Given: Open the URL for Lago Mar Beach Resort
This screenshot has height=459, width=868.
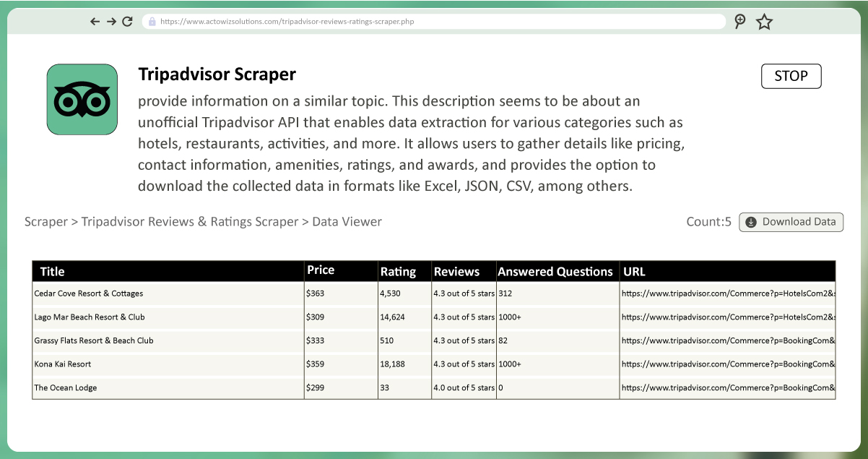Looking at the screenshot, I should tap(729, 317).
